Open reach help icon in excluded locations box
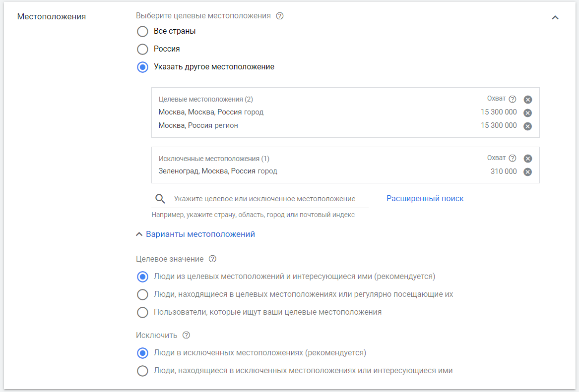Viewport: 579px width, 392px height. [512, 158]
